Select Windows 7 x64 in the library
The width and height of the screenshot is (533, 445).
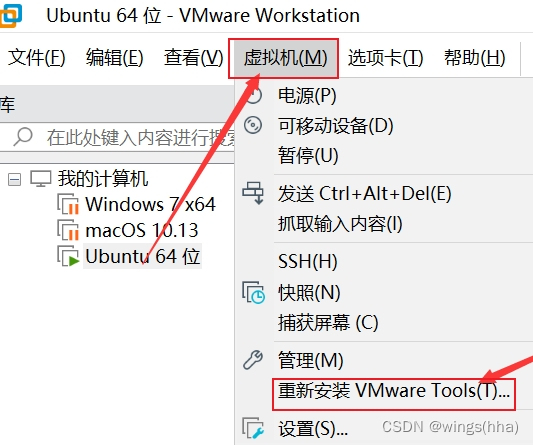[x=150, y=204]
